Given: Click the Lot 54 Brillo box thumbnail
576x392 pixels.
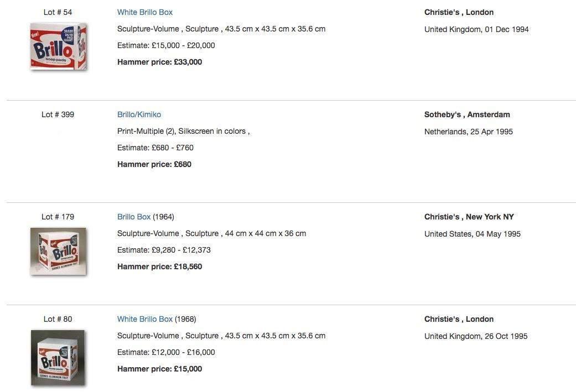Looking at the screenshot, I should point(58,46).
